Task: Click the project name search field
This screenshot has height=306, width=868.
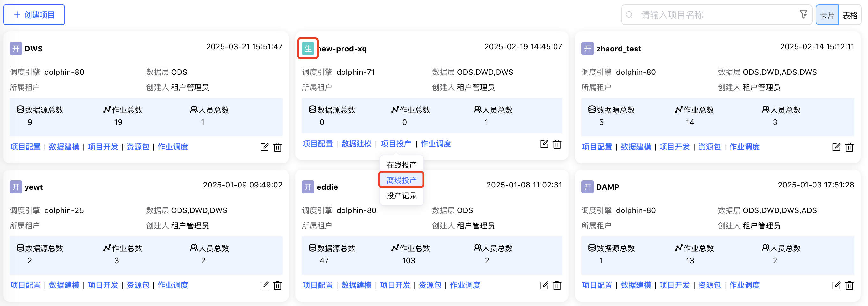Action: (714, 15)
